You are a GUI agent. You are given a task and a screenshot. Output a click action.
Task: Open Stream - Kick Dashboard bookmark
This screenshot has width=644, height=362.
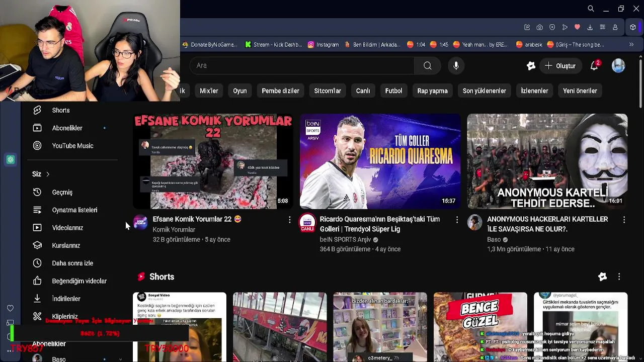click(274, 44)
